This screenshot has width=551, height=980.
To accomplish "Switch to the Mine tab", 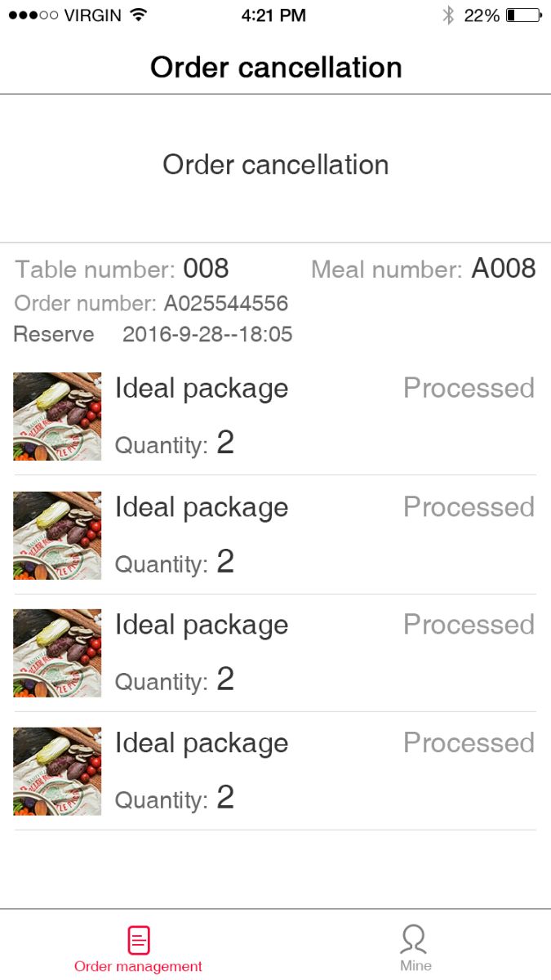I will pos(415,949).
